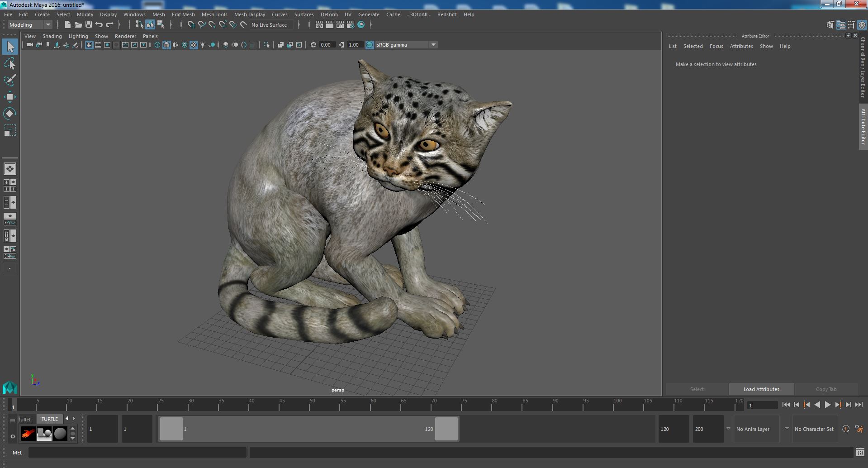Click Select by hierarchy mode icon

tap(139, 25)
